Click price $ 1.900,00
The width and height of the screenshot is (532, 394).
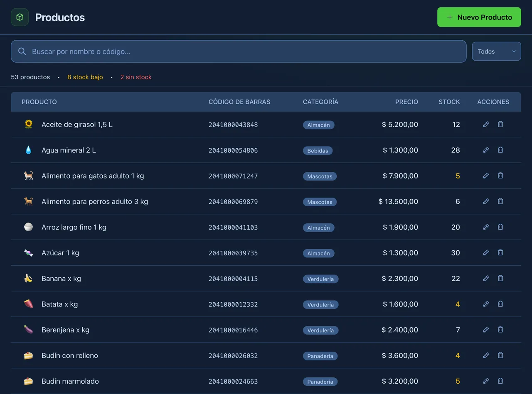(x=400, y=227)
